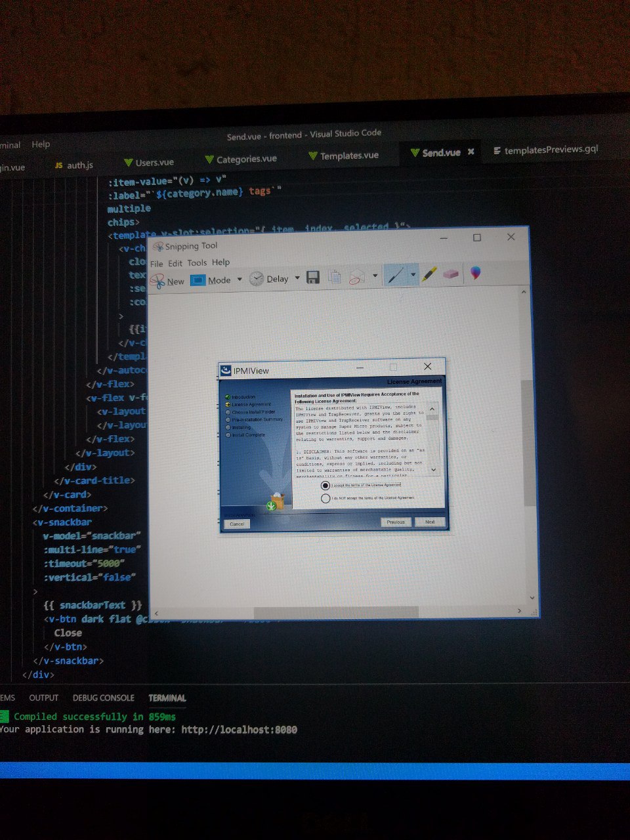Screen dimensions: 630x840
Task: Click the Previous button in IPMIView installer
Action: [396, 522]
